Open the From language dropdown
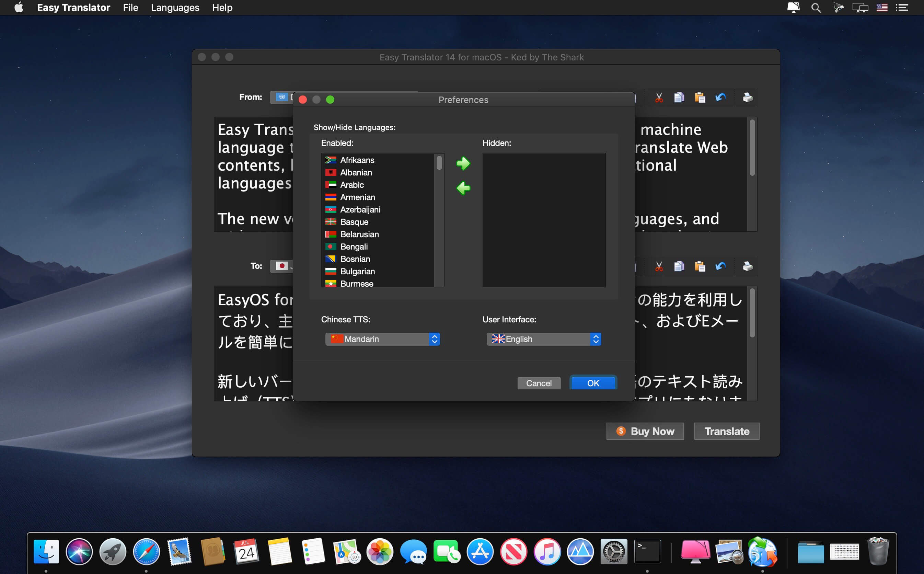 pyautogui.click(x=281, y=97)
